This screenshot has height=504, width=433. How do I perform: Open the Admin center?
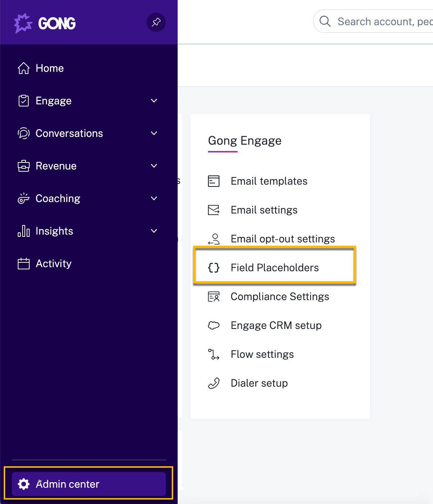click(x=89, y=484)
